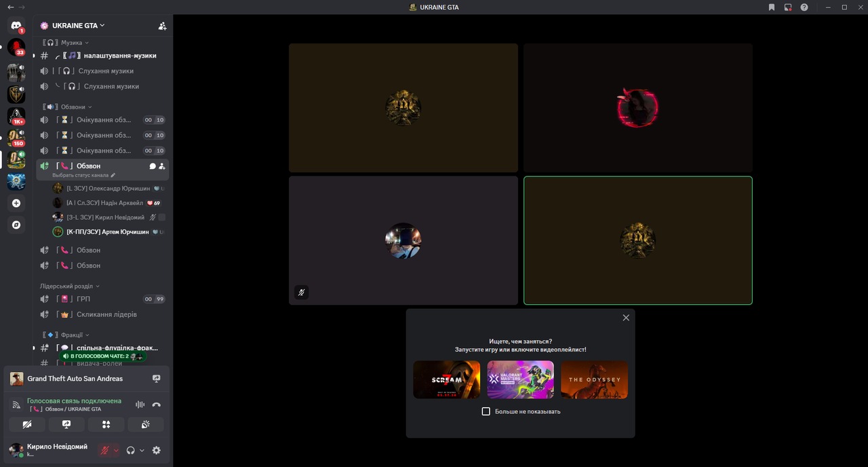The height and width of the screenshot is (467, 868).
Task: Click user Надін Арквейл in voice list
Action: (108, 203)
